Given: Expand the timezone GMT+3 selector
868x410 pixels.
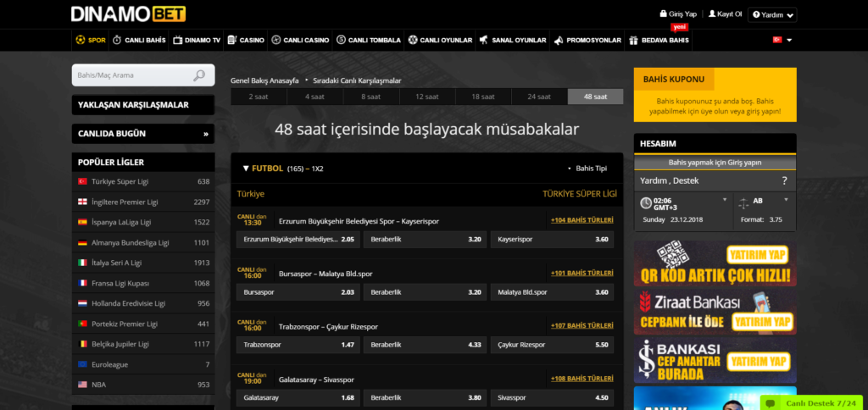Looking at the screenshot, I should coord(724,200).
